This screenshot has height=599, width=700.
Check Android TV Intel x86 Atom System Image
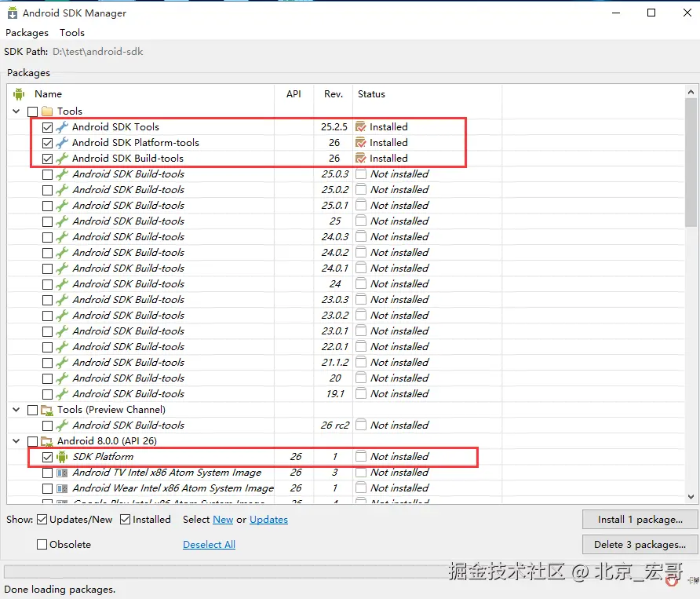tap(47, 473)
